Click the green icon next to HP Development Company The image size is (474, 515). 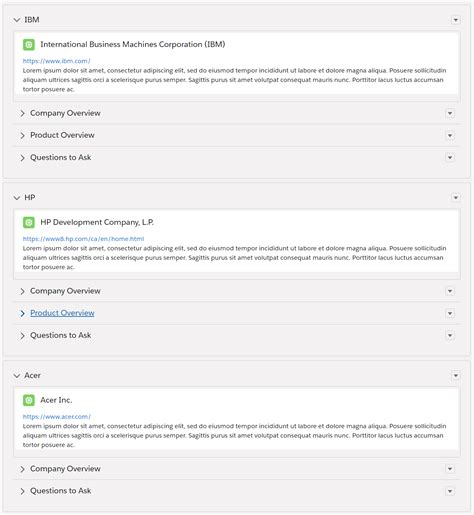(x=29, y=222)
